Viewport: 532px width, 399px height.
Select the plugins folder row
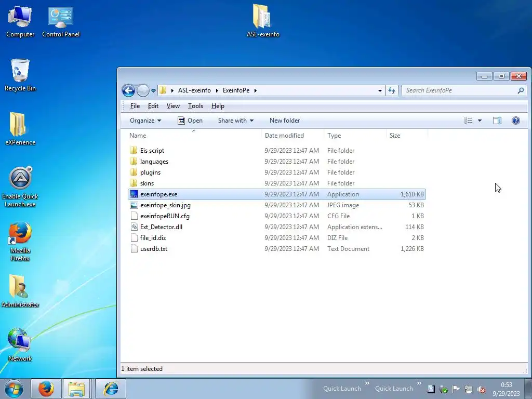[x=276, y=172]
